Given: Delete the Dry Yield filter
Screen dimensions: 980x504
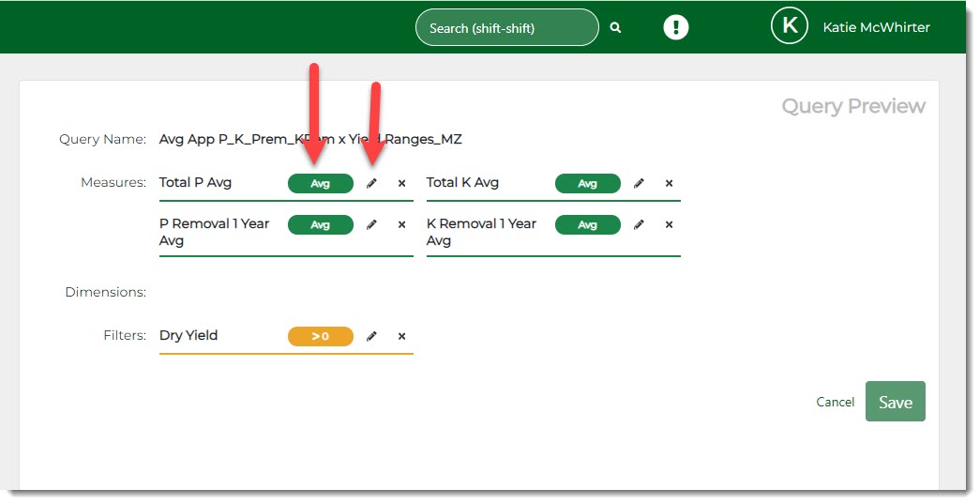Looking at the screenshot, I should 401,336.
